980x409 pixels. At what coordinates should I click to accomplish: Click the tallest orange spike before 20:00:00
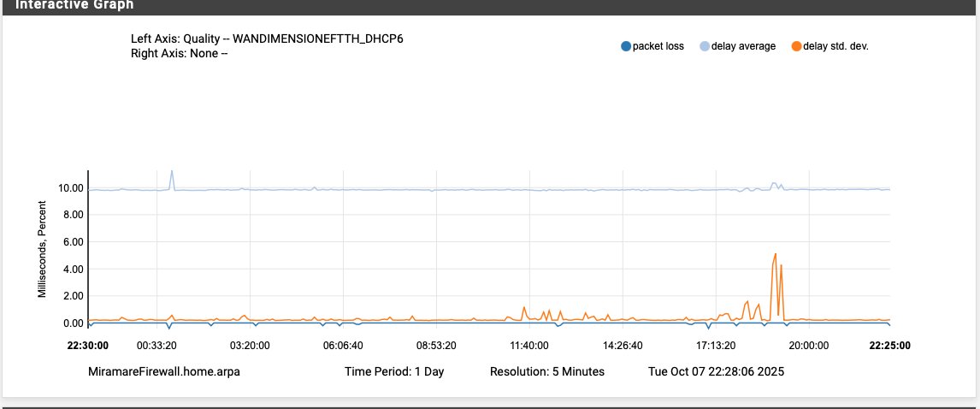pyautogui.click(x=775, y=254)
